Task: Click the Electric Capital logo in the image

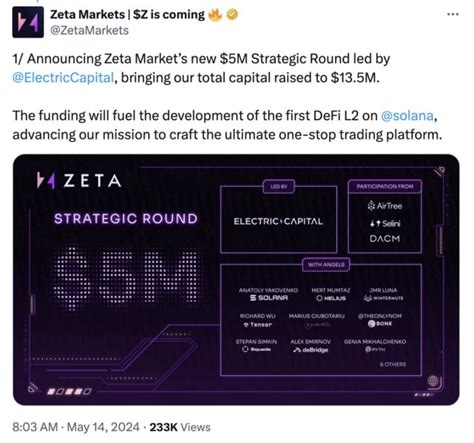Action: pos(278,221)
